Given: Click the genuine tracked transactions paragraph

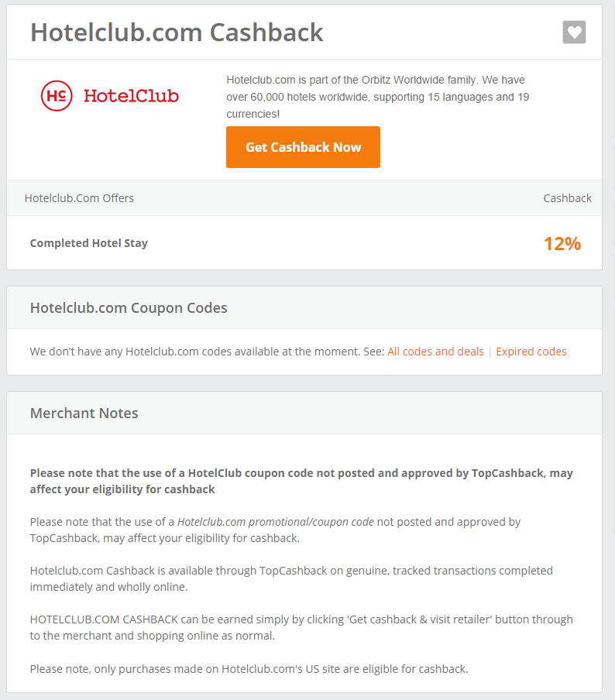Looking at the screenshot, I should [x=291, y=578].
